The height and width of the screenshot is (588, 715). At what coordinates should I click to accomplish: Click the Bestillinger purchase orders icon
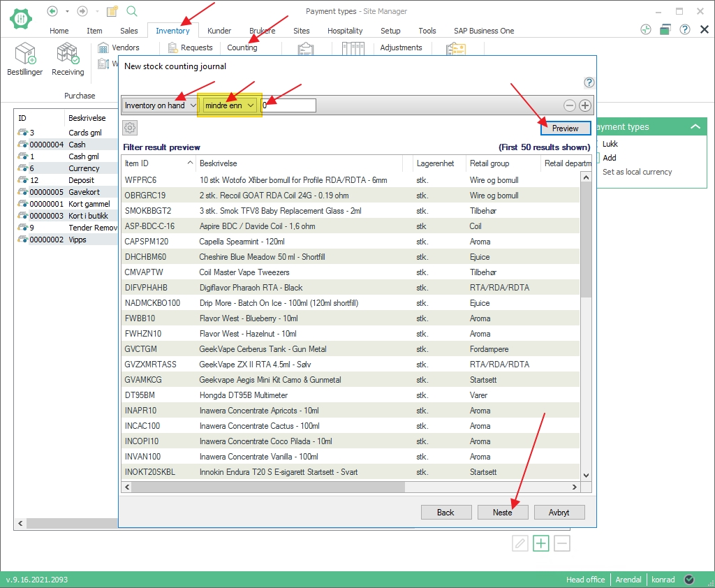[x=25, y=59]
